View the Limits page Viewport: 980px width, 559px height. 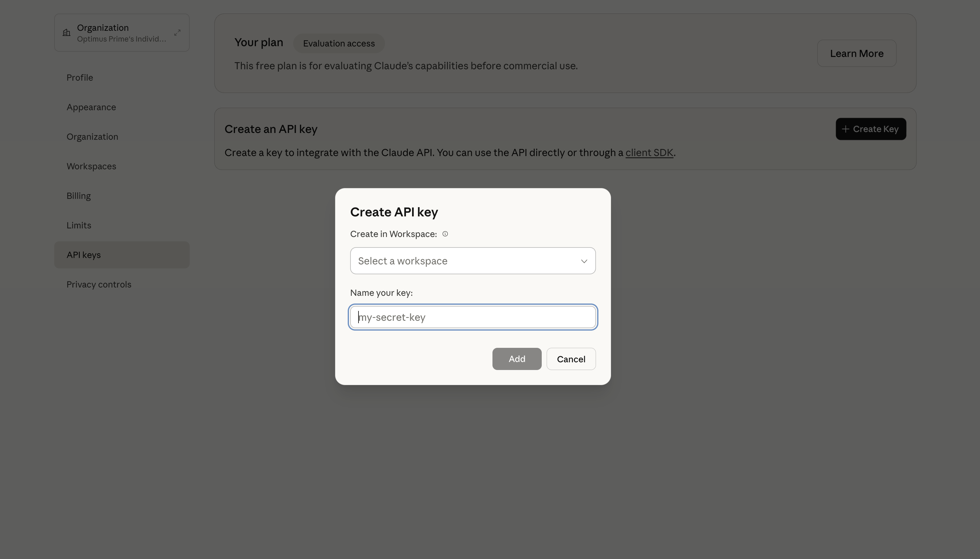pos(79,225)
